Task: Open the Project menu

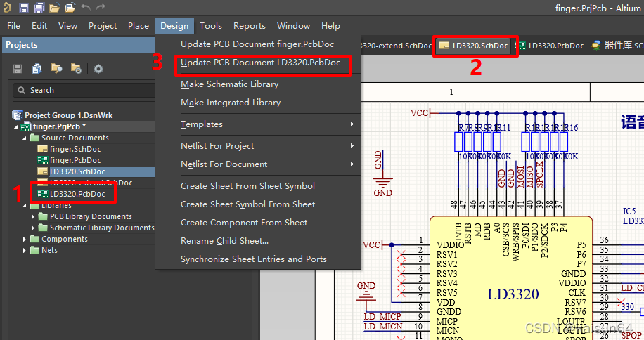Action: (103, 26)
